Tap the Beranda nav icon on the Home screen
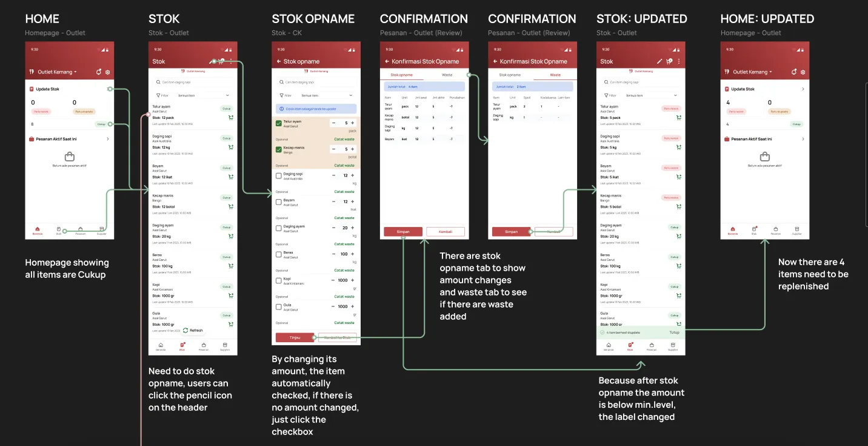 point(36,229)
